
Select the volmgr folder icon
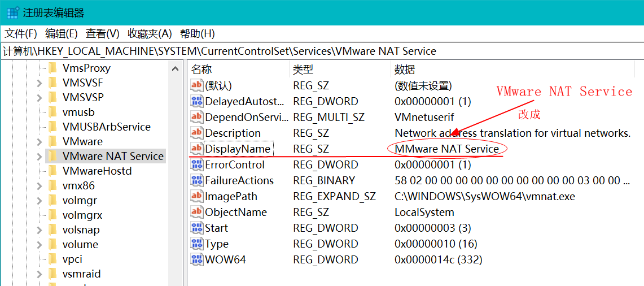(x=52, y=201)
